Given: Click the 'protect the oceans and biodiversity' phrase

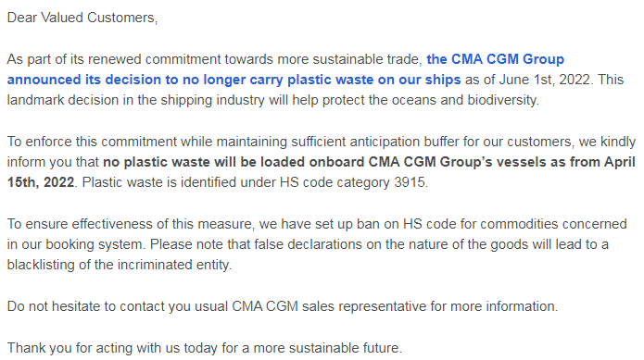Looking at the screenshot, I should (430, 100).
